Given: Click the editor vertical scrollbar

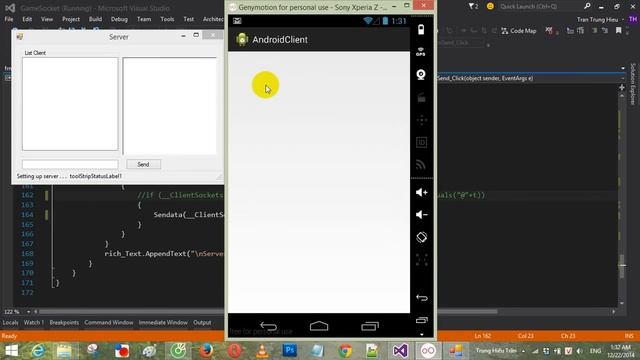Looking at the screenshot, I should coord(622,199).
